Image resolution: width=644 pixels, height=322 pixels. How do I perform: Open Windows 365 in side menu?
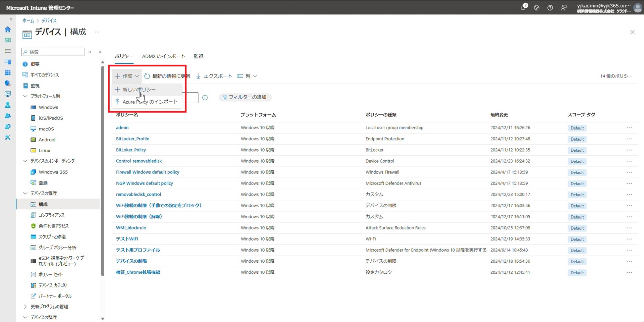point(53,172)
